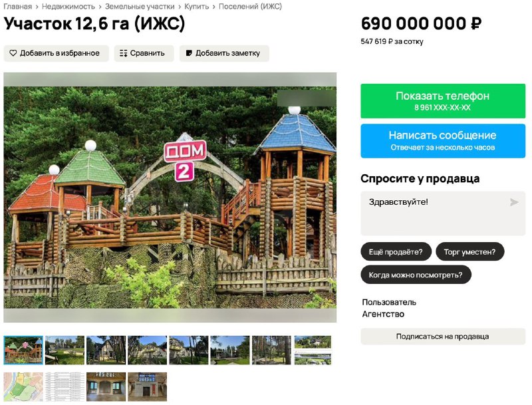Open Поселений (ИЖС) breadcrumb
Image resolution: width=532 pixels, height=405 pixels.
click(250, 7)
